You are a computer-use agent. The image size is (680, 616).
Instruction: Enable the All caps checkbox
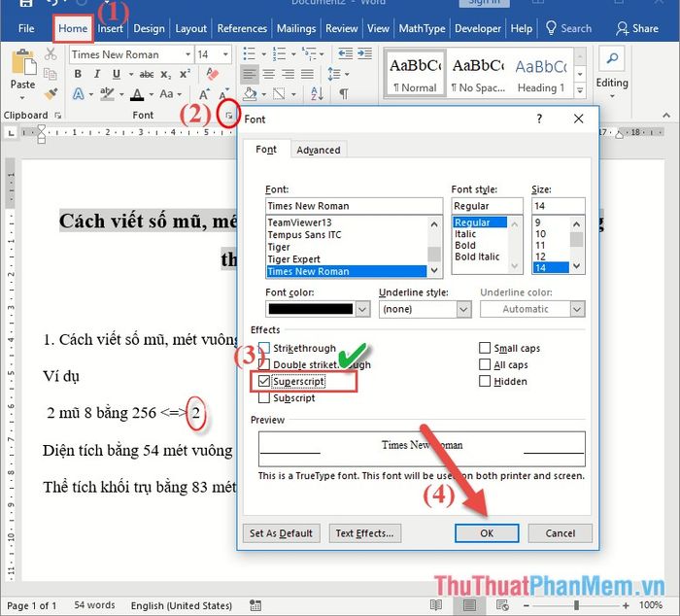click(x=485, y=364)
